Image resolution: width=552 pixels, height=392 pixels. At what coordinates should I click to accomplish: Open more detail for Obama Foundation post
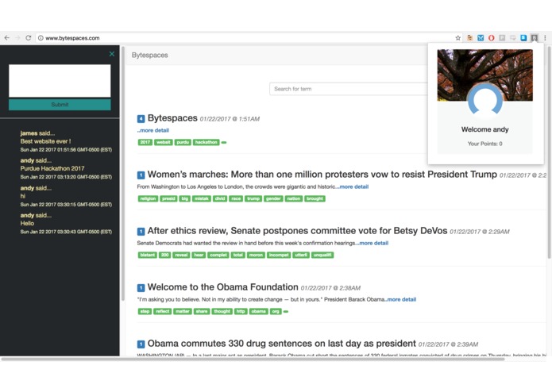(400, 299)
